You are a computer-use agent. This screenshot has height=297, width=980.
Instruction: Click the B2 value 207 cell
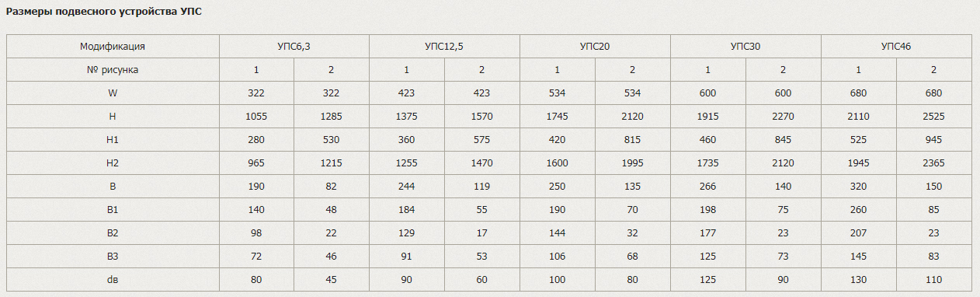[x=859, y=233]
